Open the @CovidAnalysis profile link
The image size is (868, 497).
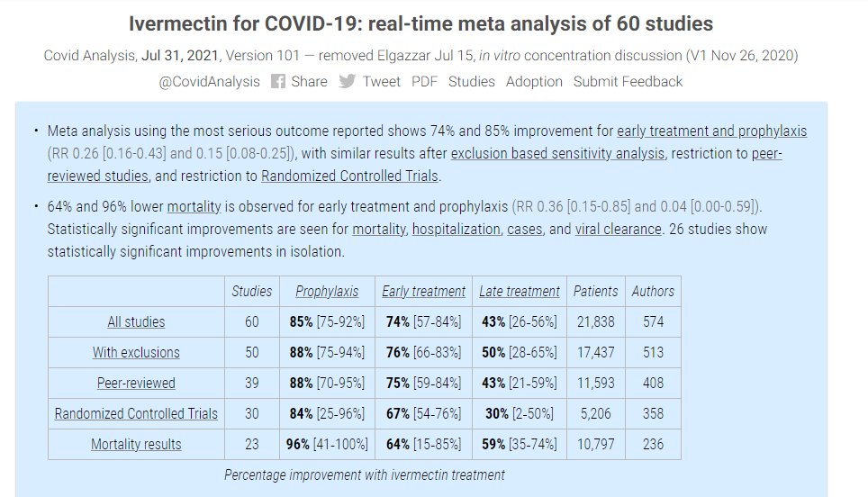210,81
